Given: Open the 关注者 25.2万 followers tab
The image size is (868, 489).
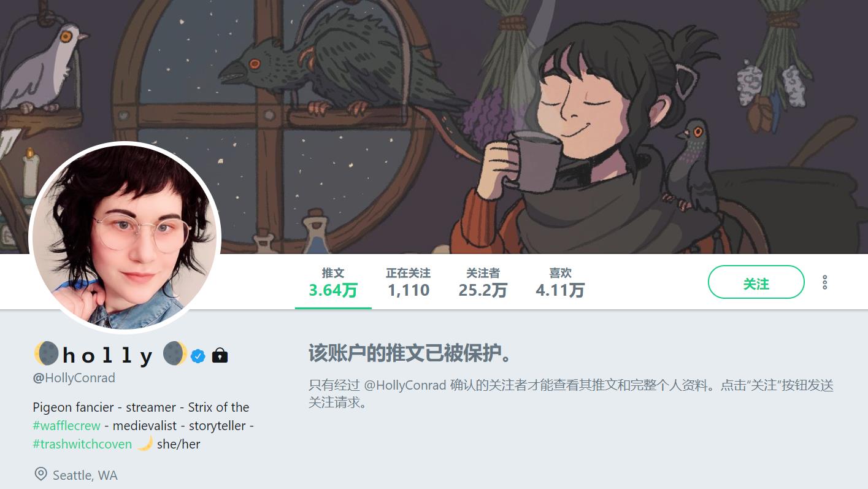Looking at the screenshot, I should [x=483, y=282].
